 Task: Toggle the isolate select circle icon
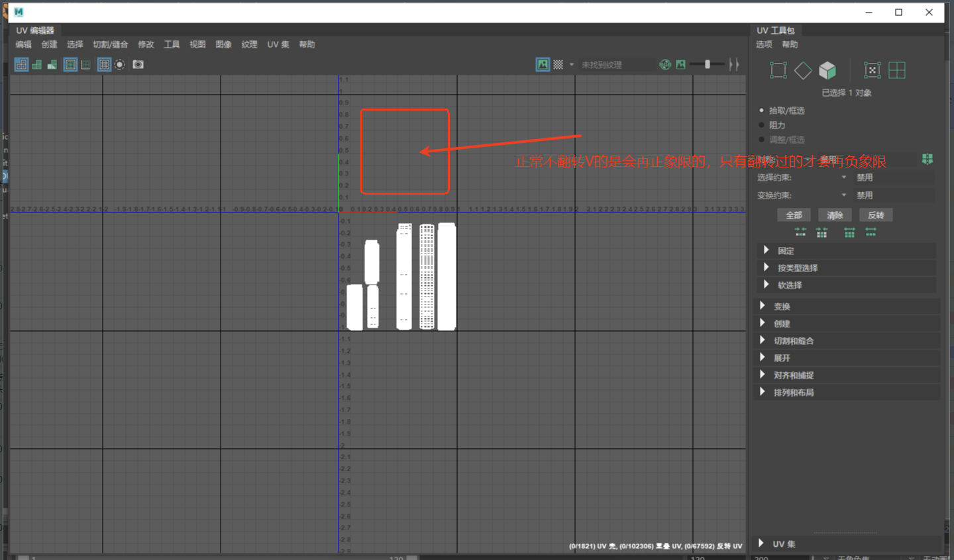tap(120, 64)
